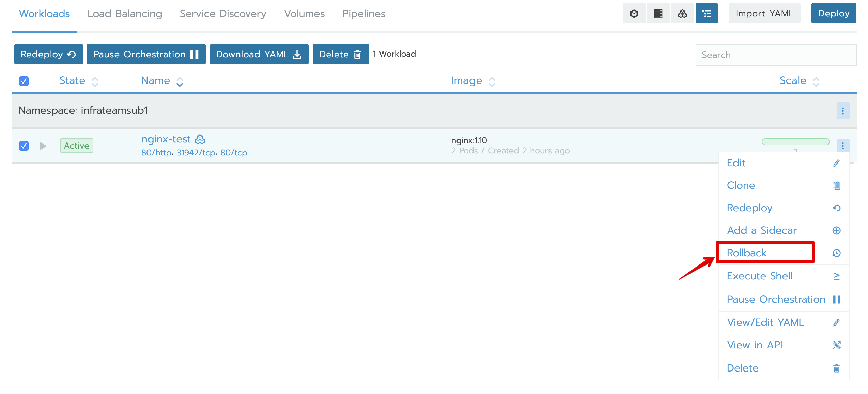Focus the Search input field
The image size is (868, 394).
tap(776, 55)
